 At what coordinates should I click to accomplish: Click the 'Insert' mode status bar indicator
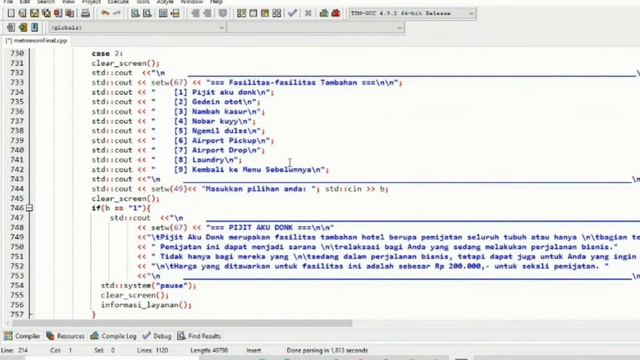coord(253,350)
